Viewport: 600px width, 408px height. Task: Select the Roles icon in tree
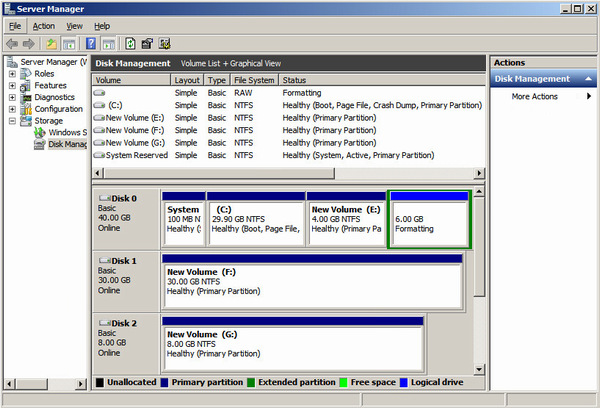point(25,73)
